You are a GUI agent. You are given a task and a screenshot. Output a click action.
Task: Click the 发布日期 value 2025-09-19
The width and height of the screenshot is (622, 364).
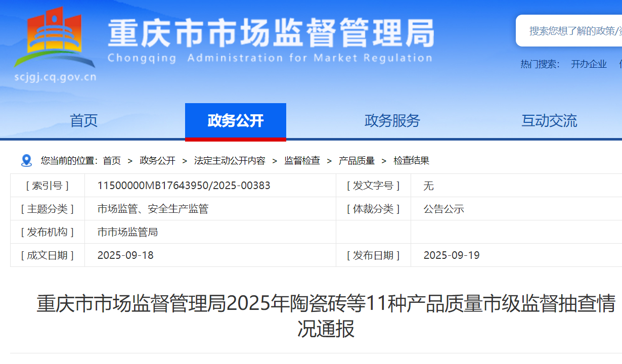click(x=452, y=255)
